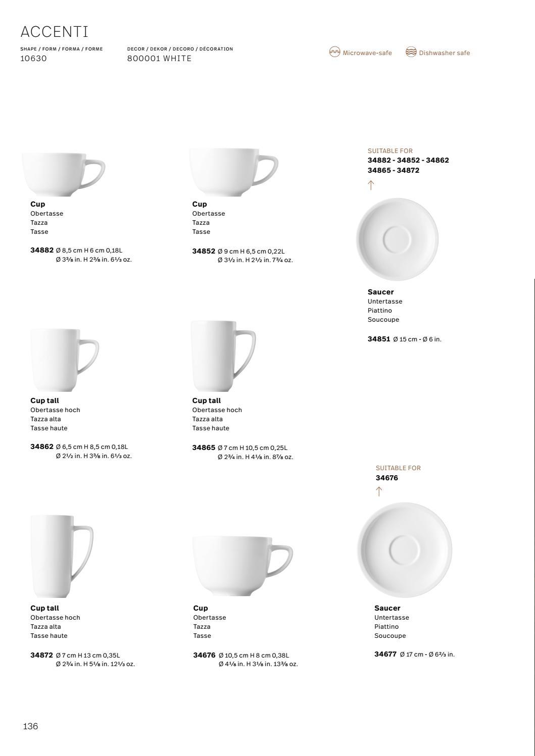Select the 17 cm saucer image
Screen dimensions: 535x756
405,550
